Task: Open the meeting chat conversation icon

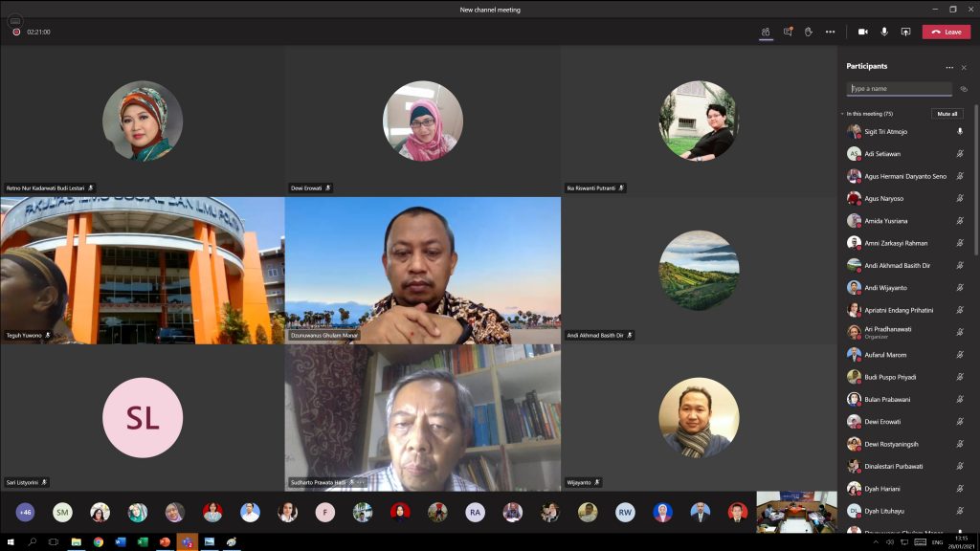Action: coord(788,32)
